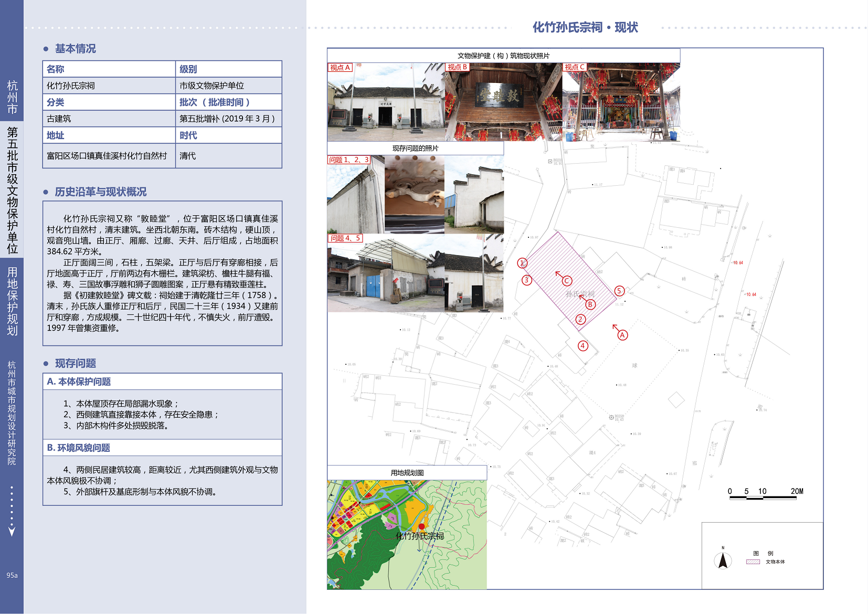This screenshot has height=614, width=868.
Task: Click the 文物本体 legend text
Action: pyautogui.click(x=775, y=562)
